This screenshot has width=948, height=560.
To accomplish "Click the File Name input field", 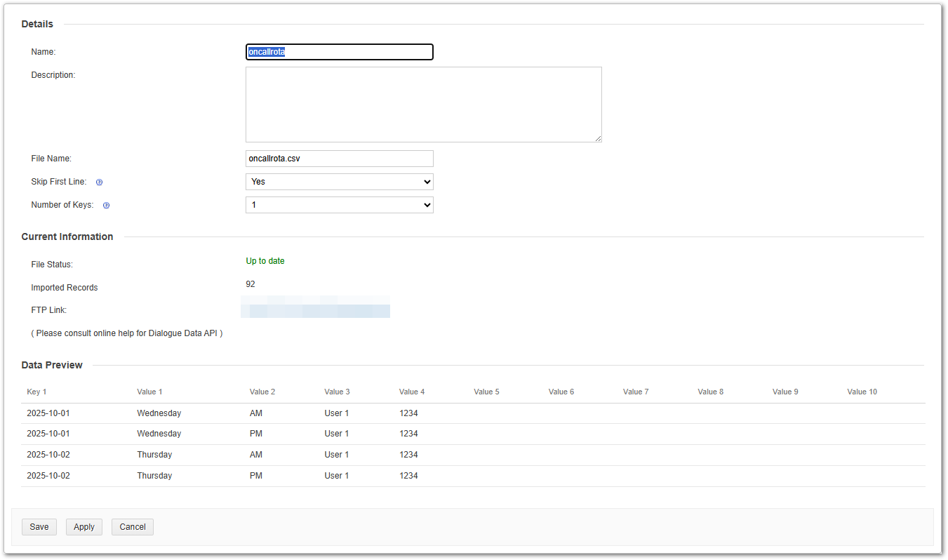I will (339, 159).
